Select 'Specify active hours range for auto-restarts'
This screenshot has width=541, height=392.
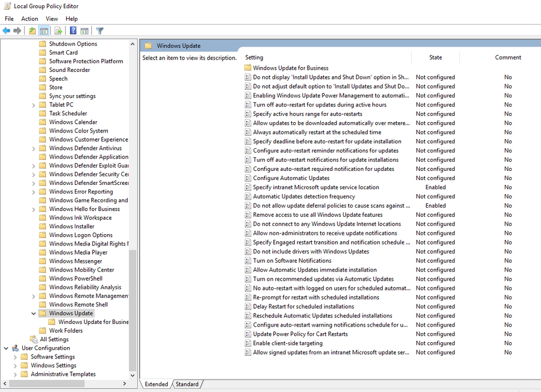[x=307, y=114]
